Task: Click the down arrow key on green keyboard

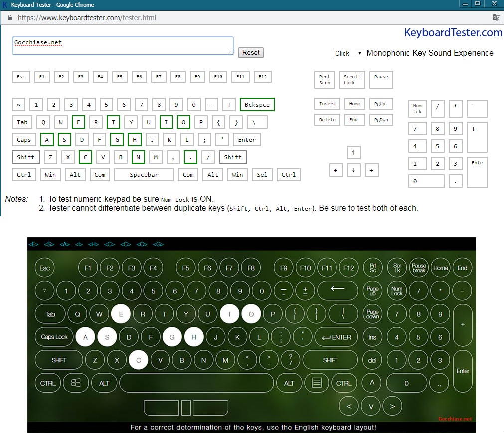Action: [x=370, y=406]
